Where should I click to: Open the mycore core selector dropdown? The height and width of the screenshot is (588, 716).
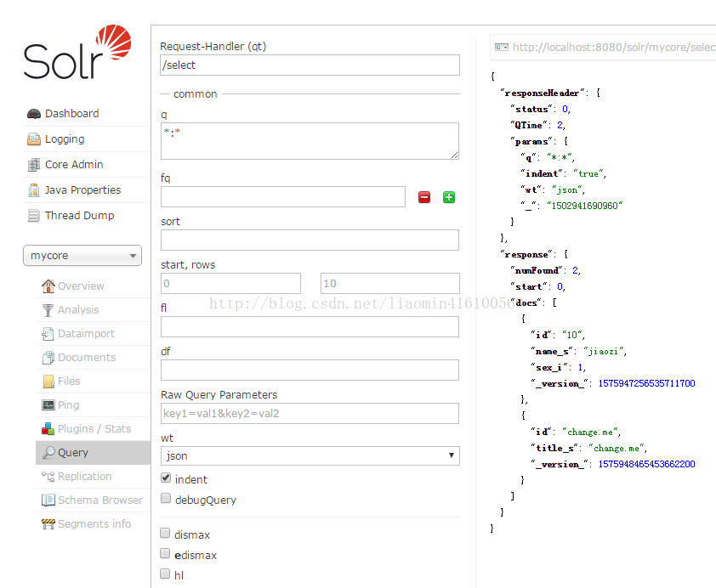pyautogui.click(x=82, y=256)
